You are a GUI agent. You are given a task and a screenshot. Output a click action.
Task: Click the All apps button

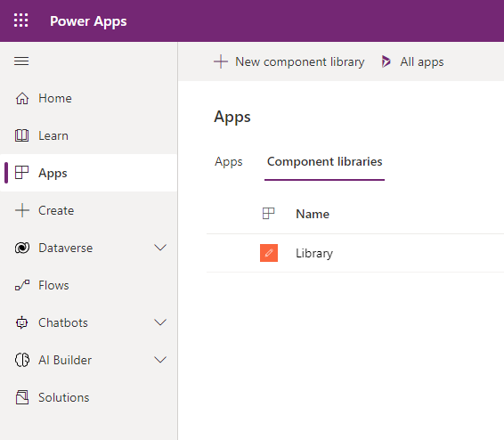(x=412, y=61)
